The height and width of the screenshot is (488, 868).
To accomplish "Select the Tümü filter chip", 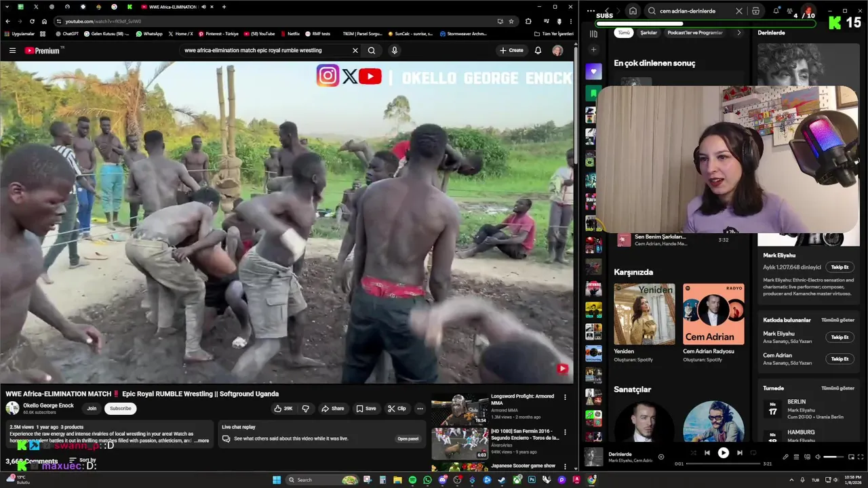I will [624, 33].
